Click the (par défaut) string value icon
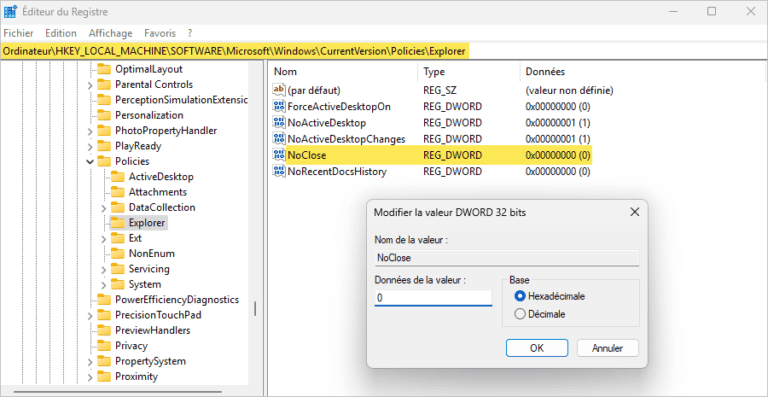The width and height of the screenshot is (768, 397). [279, 90]
